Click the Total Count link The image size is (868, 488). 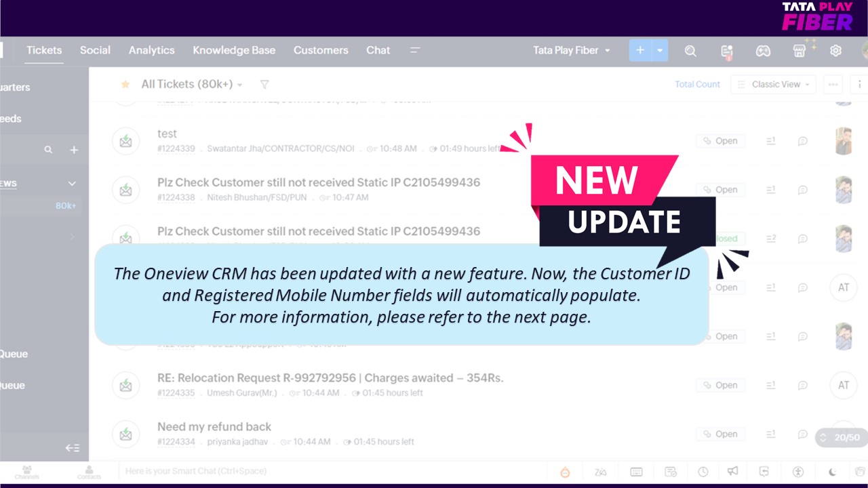click(x=697, y=84)
